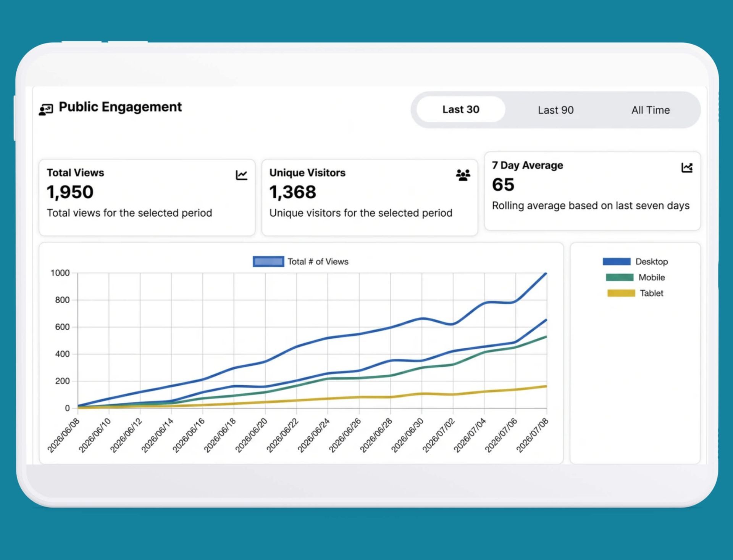733x560 pixels.
Task: Switch to the All Time tab
Action: [650, 110]
